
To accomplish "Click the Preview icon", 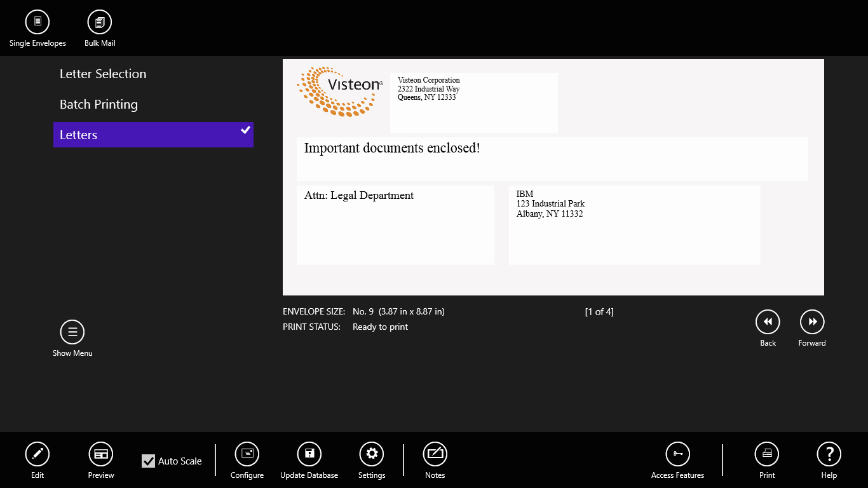I will [x=100, y=454].
